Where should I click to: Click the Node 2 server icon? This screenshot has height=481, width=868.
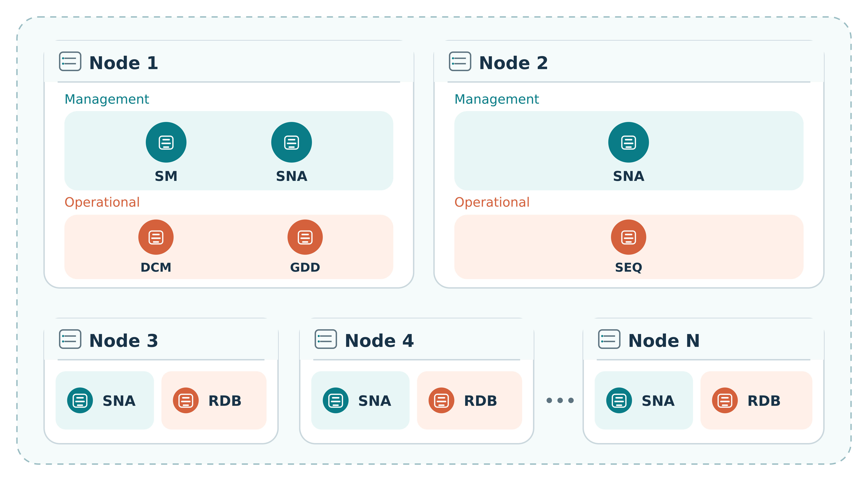[460, 61]
